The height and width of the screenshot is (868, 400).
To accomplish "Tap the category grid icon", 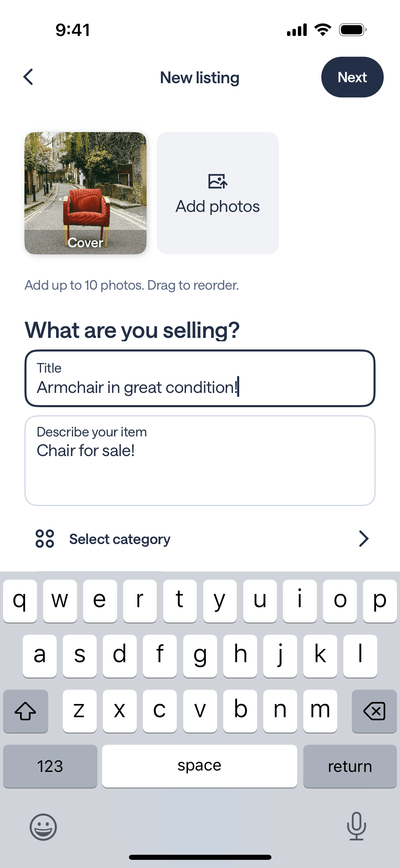I will (45, 539).
